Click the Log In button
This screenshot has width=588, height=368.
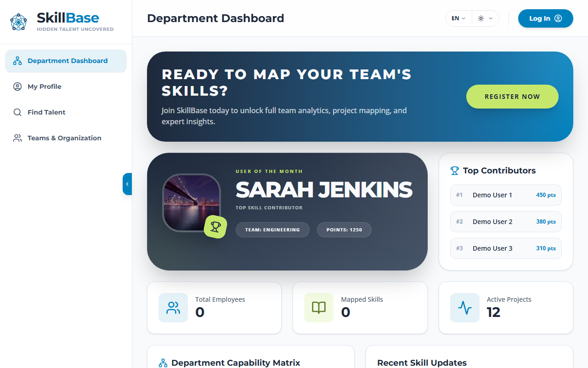546,18
